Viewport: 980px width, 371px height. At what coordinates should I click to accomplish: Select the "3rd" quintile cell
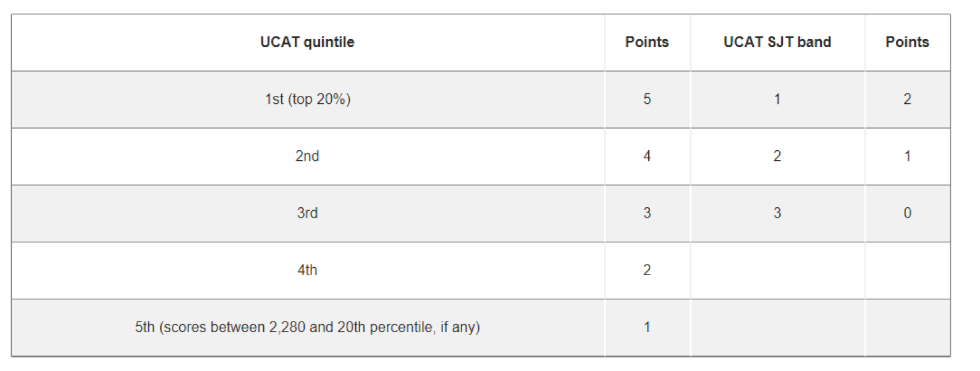pos(307,213)
